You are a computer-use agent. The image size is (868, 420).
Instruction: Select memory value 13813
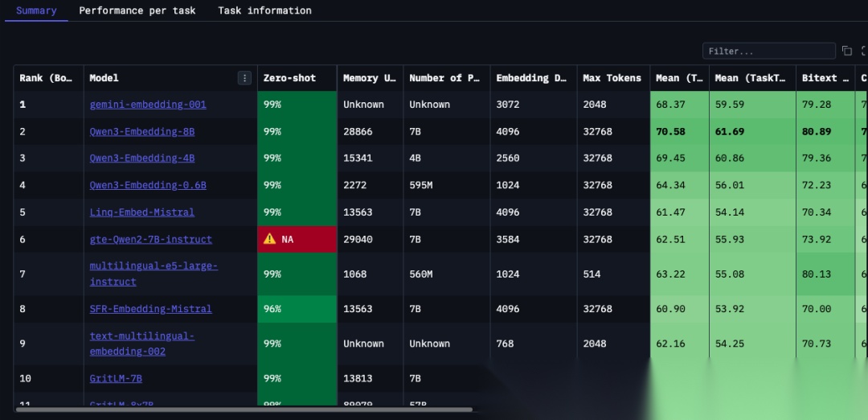click(358, 378)
